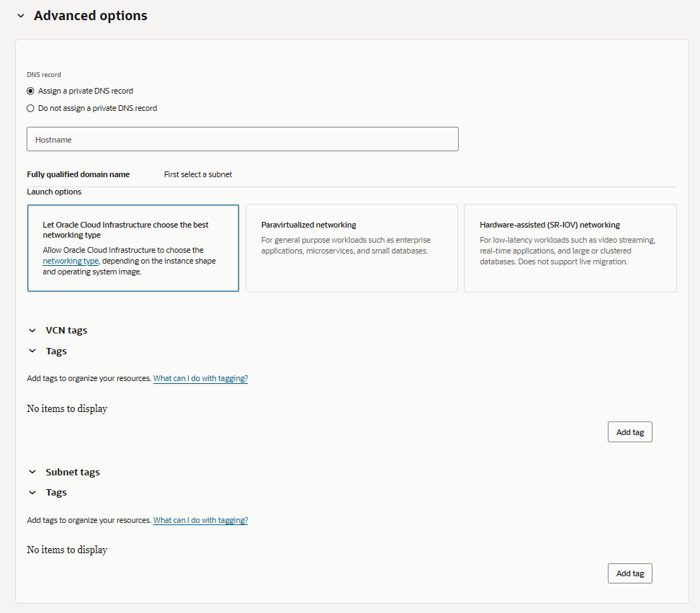The width and height of the screenshot is (700, 613).
Task: Click the chevron icon beside Subnet tags
Action: pos(32,472)
